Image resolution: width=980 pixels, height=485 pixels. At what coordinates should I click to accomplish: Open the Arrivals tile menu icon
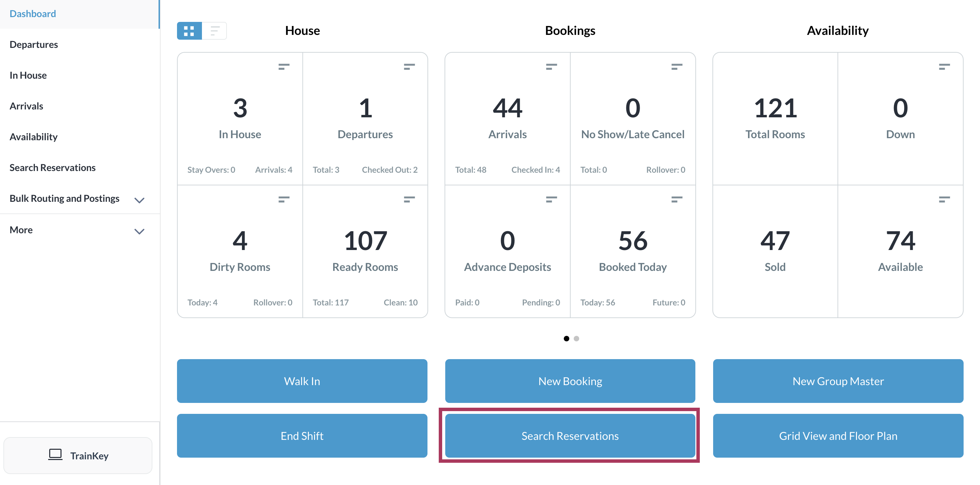pos(551,67)
